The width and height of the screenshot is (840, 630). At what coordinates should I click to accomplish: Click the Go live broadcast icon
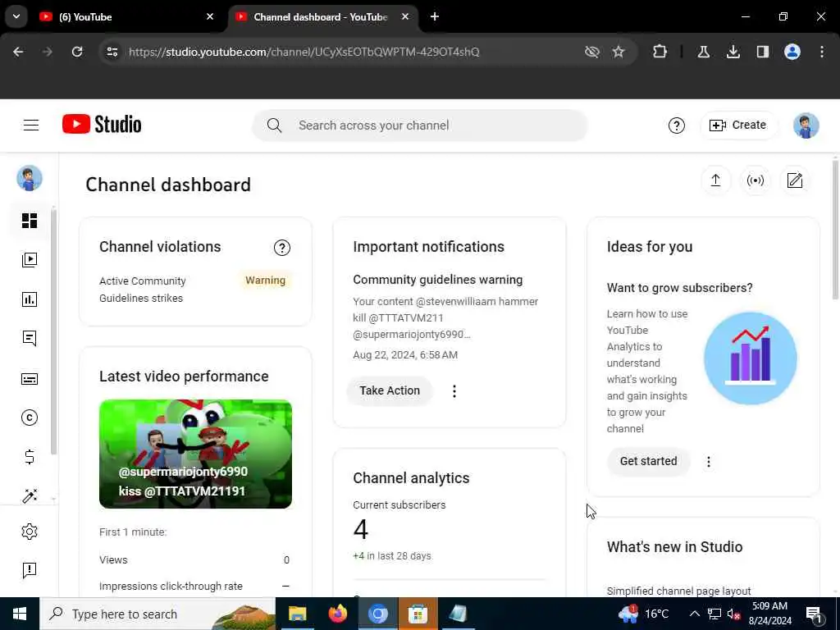point(756,180)
